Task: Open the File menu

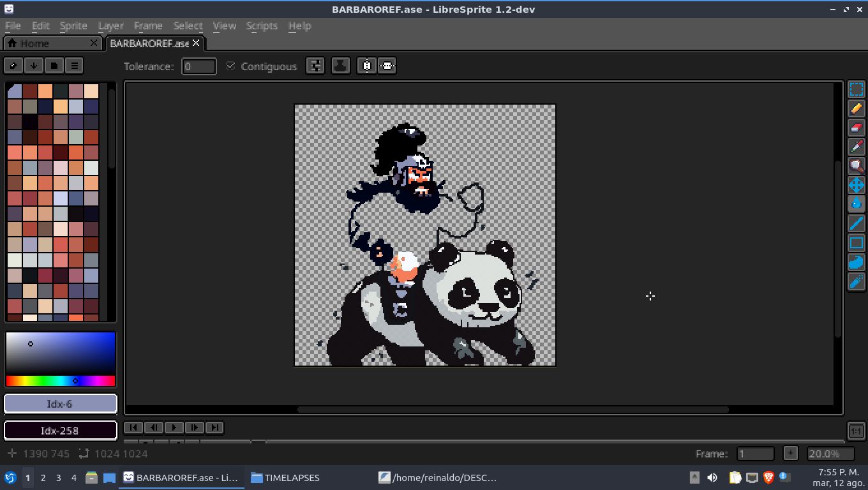Action: pyautogui.click(x=13, y=26)
